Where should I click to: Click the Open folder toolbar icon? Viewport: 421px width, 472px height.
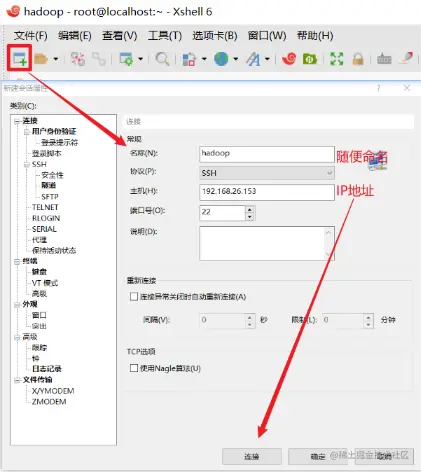coord(41,59)
